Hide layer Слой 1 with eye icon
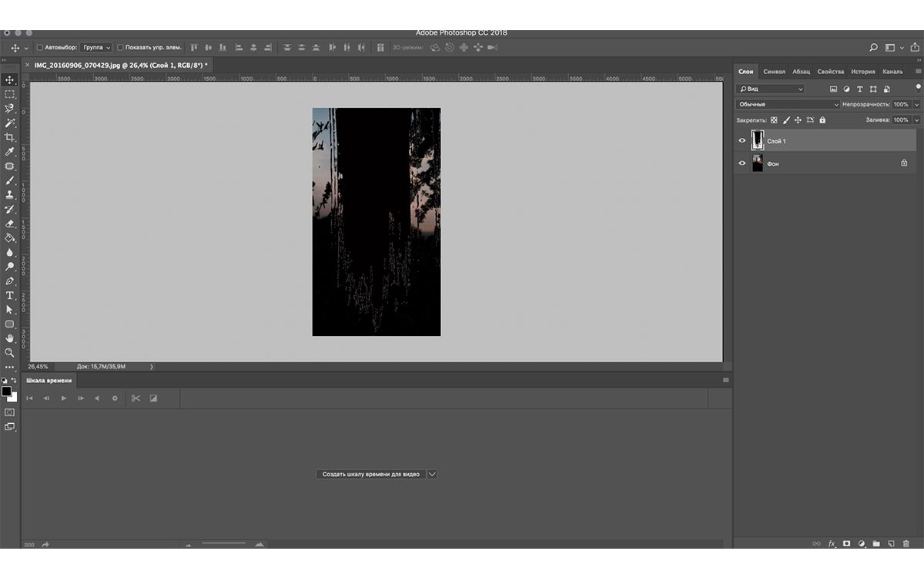The height and width of the screenshot is (578, 924). [742, 141]
